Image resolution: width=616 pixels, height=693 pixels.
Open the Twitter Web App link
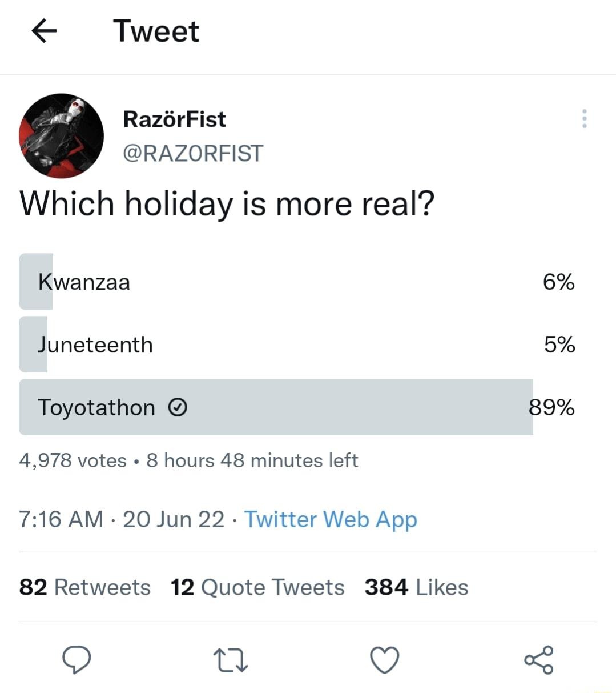[331, 519]
